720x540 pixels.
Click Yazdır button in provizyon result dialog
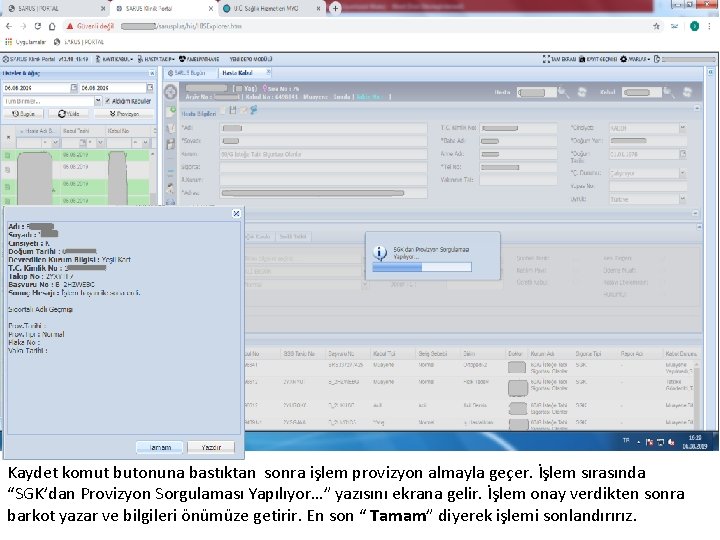tap(211, 447)
